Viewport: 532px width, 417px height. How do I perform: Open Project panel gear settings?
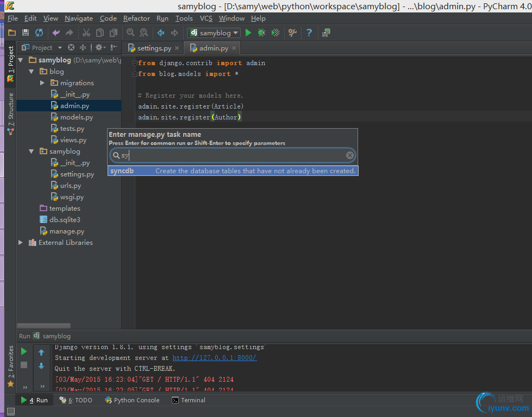(100, 47)
